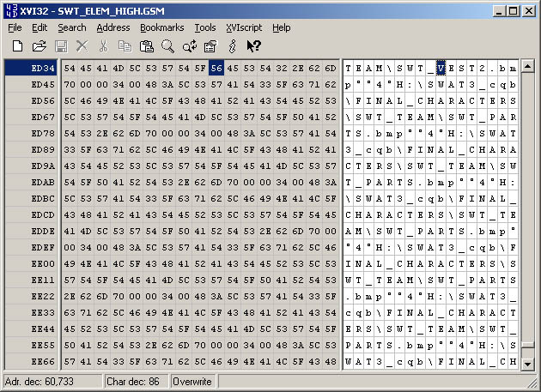Viewport: 541px width, 392px height.
Task: Select address row EE44
Action: [31, 329]
